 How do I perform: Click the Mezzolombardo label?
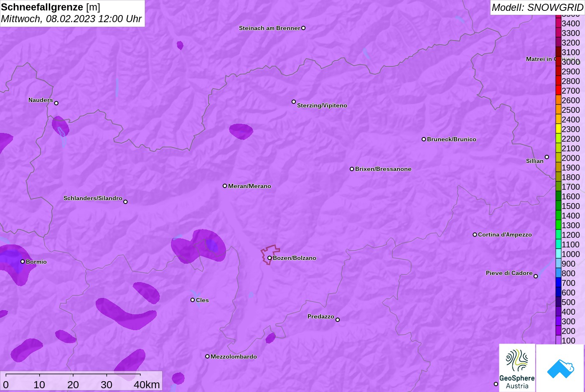(234, 356)
